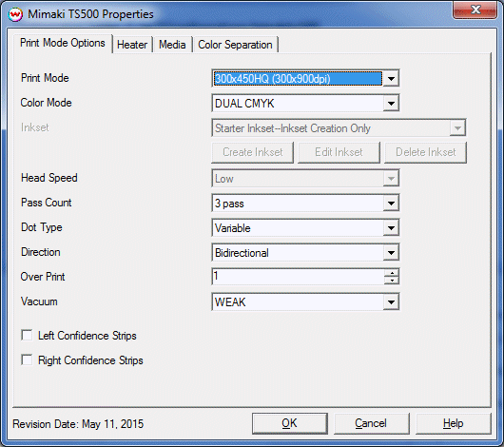Click the OK button
The height and width of the screenshot is (447, 504).
pyautogui.click(x=290, y=423)
